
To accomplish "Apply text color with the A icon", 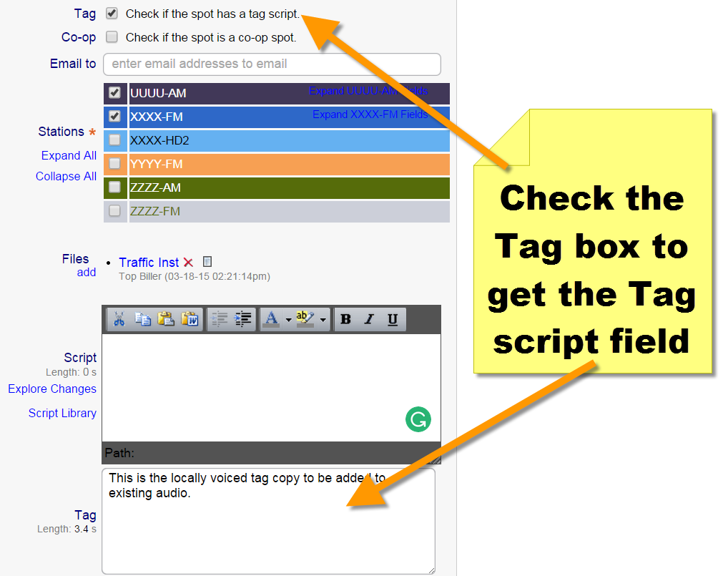I will pyautogui.click(x=271, y=319).
